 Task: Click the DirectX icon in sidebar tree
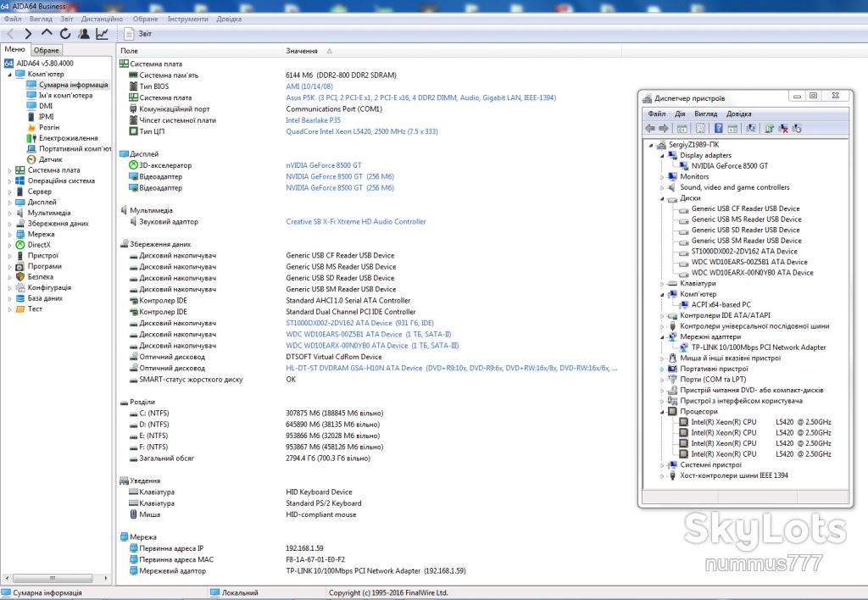pyautogui.click(x=20, y=245)
